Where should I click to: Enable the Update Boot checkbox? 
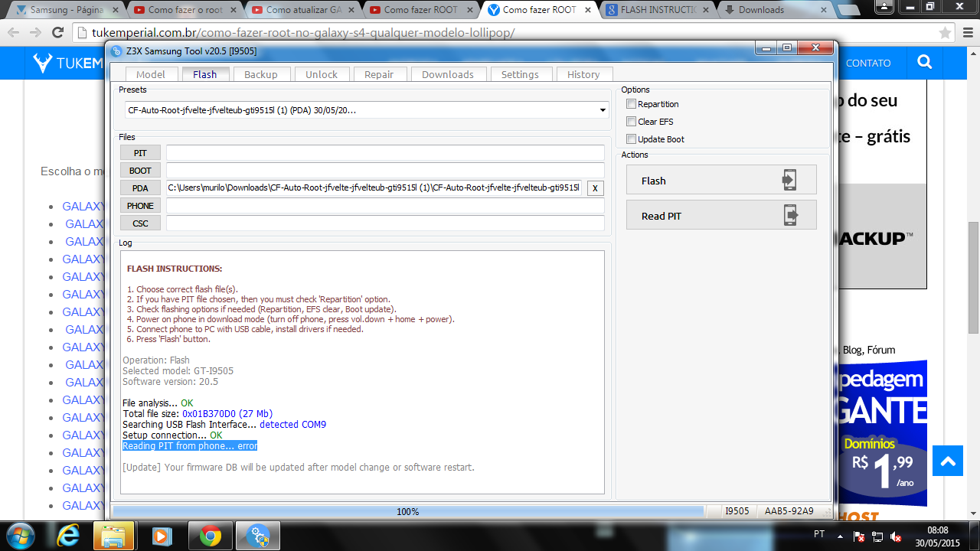click(631, 139)
